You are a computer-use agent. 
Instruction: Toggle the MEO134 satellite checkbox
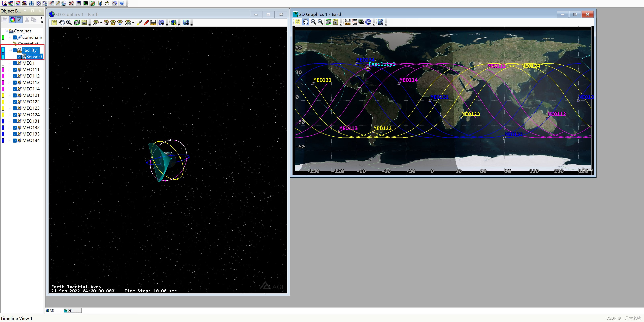(15, 141)
